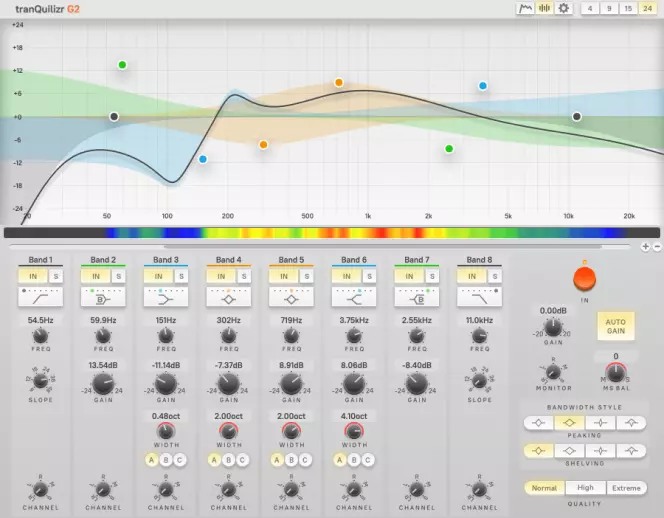
Task: Click the Band 1 frequency value 54.5Hz
Action: 41,320
